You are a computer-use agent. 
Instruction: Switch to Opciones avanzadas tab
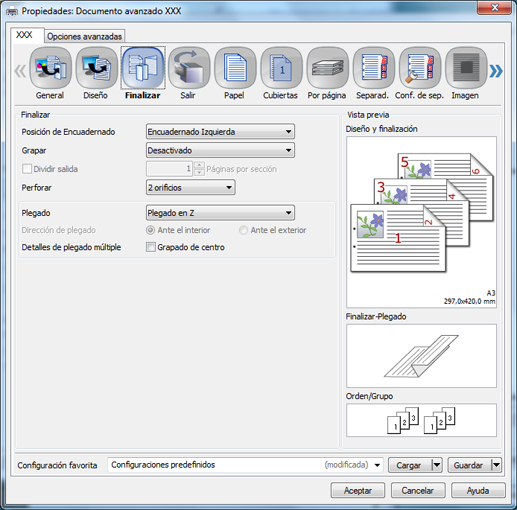coord(84,36)
